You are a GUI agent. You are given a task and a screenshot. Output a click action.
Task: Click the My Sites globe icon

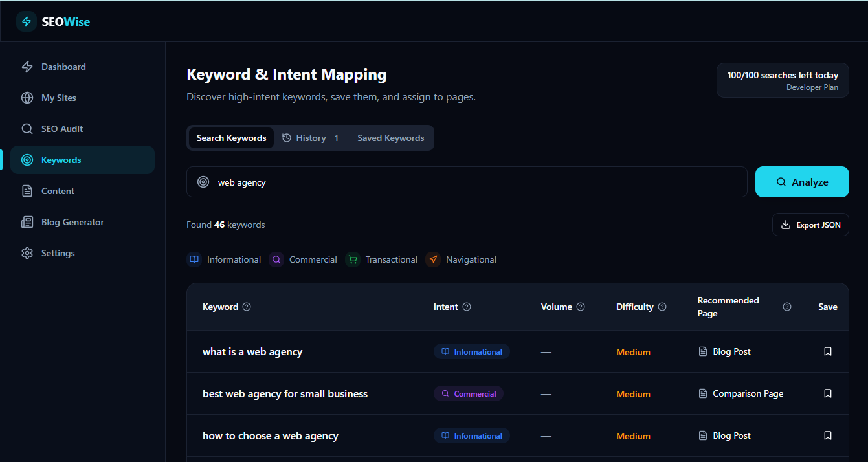[27, 98]
